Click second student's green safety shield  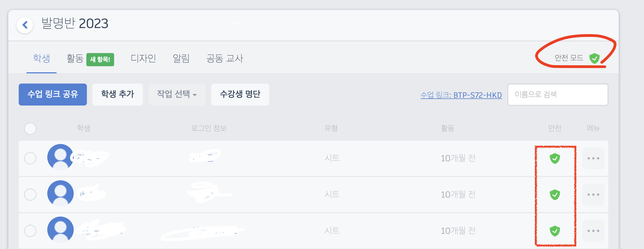555,195
